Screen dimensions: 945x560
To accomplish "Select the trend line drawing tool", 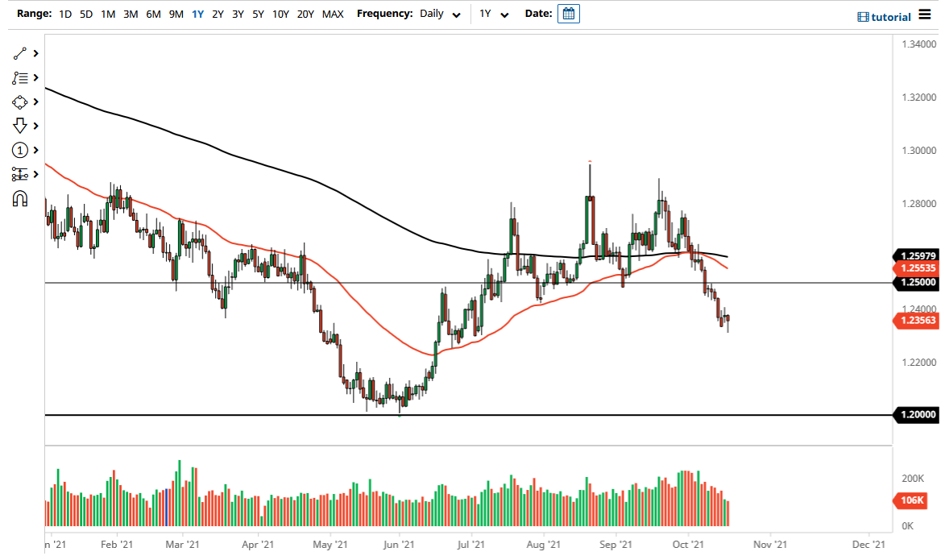I will click(22, 53).
